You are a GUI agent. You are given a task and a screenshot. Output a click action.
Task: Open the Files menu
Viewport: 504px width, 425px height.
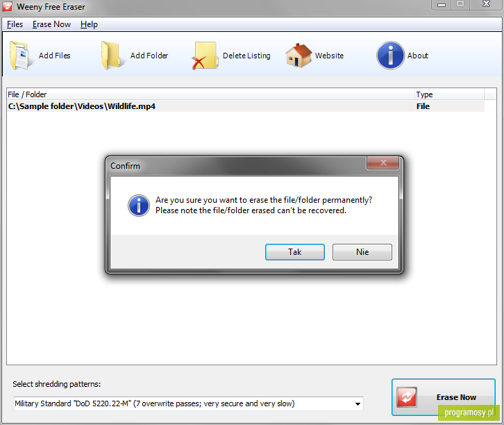tap(15, 24)
